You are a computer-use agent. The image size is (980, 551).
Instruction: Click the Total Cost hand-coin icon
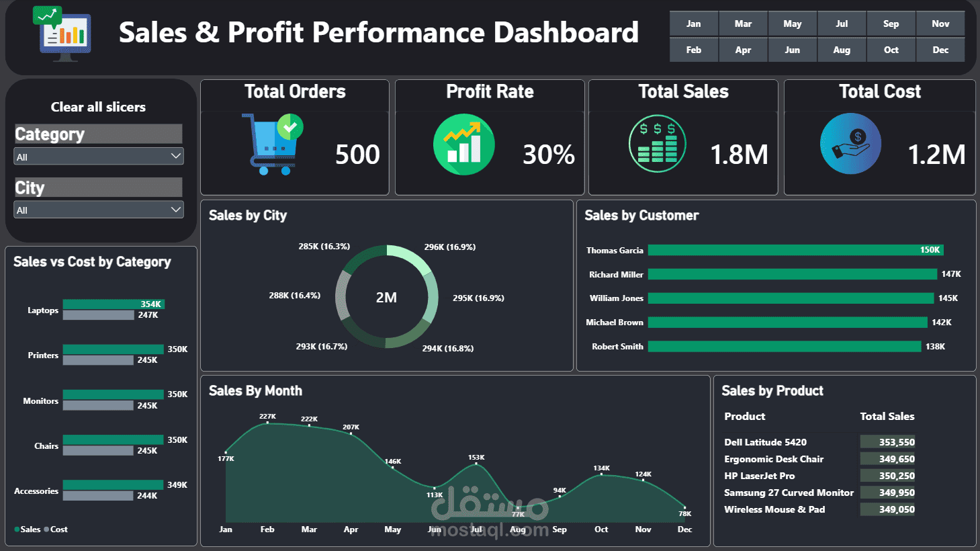click(x=850, y=144)
